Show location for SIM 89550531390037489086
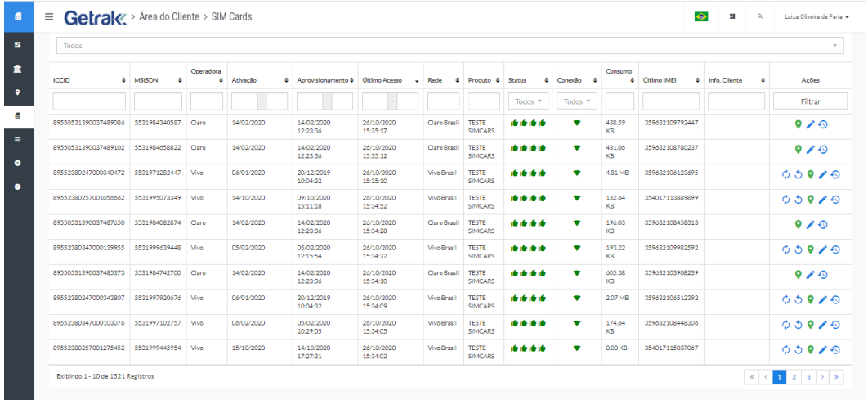The image size is (868, 400). click(x=798, y=124)
